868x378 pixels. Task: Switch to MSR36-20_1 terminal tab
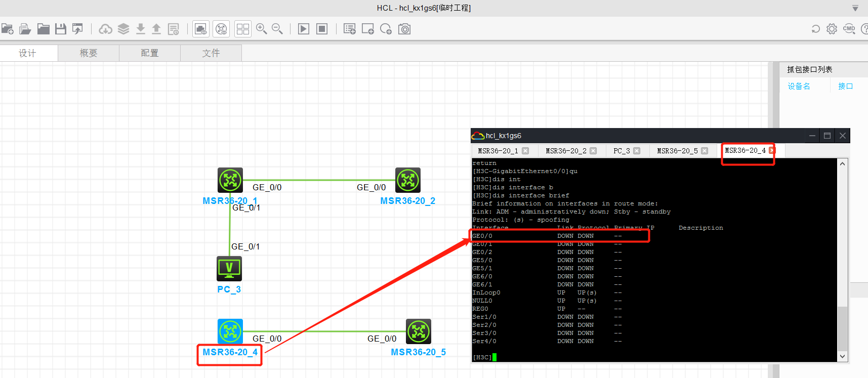click(498, 151)
